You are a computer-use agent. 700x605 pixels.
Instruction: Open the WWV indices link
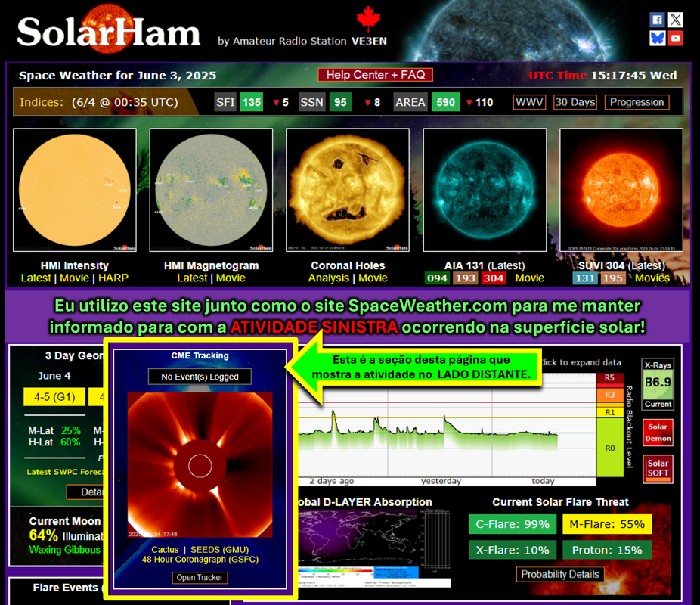pyautogui.click(x=529, y=102)
